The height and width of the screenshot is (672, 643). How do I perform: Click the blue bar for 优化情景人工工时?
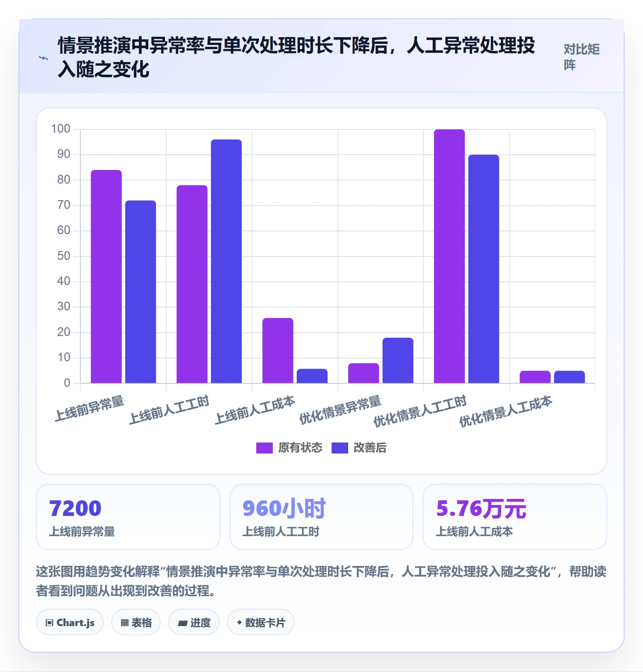[x=484, y=269]
